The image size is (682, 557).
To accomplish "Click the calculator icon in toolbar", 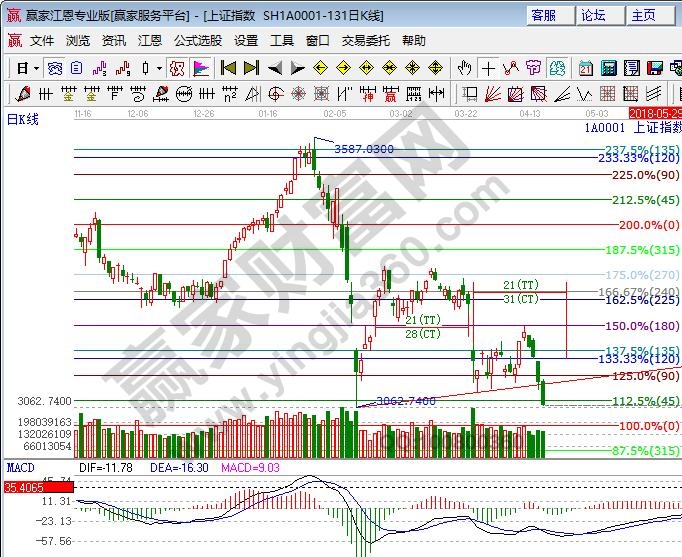I will tap(609, 68).
